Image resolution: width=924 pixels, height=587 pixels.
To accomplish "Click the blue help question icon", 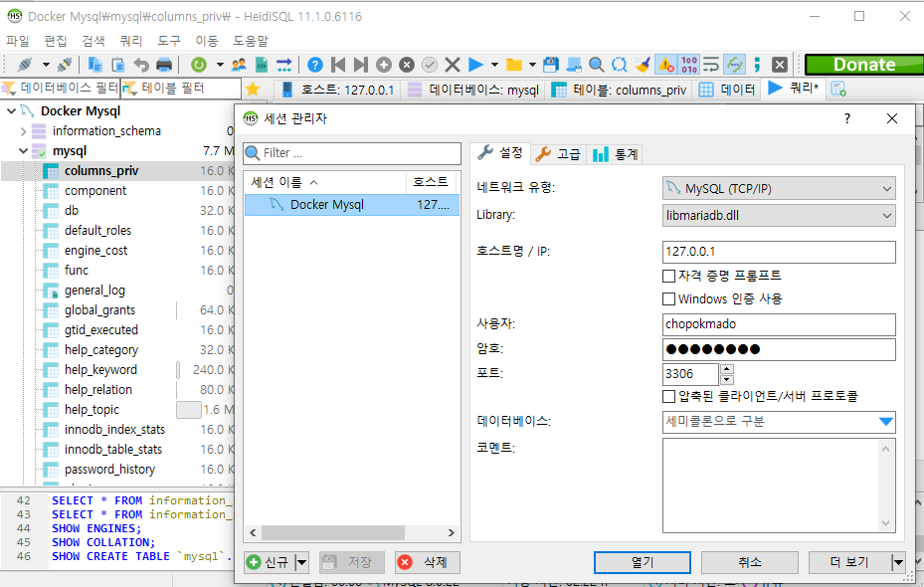I will click(315, 65).
